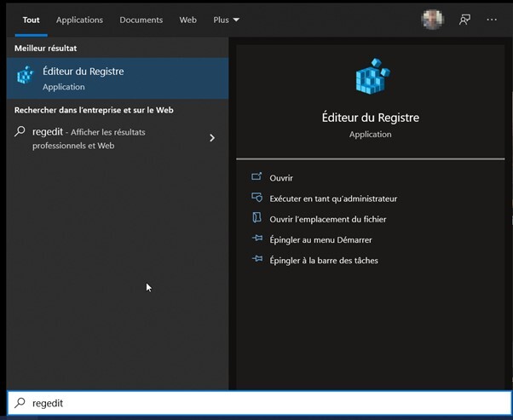Focus the regedit search input field
This screenshot has width=513, height=420.
click(x=260, y=403)
